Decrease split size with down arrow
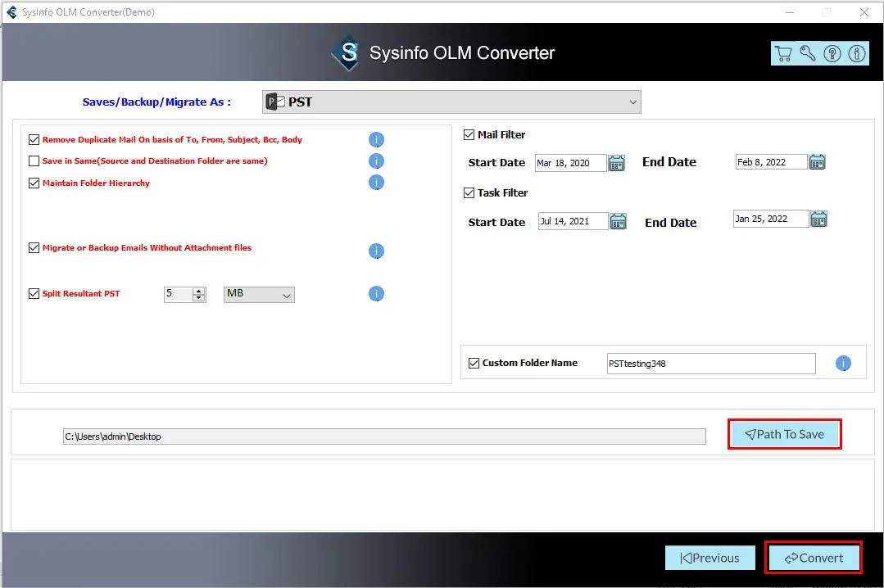The height and width of the screenshot is (588, 884). (x=198, y=297)
